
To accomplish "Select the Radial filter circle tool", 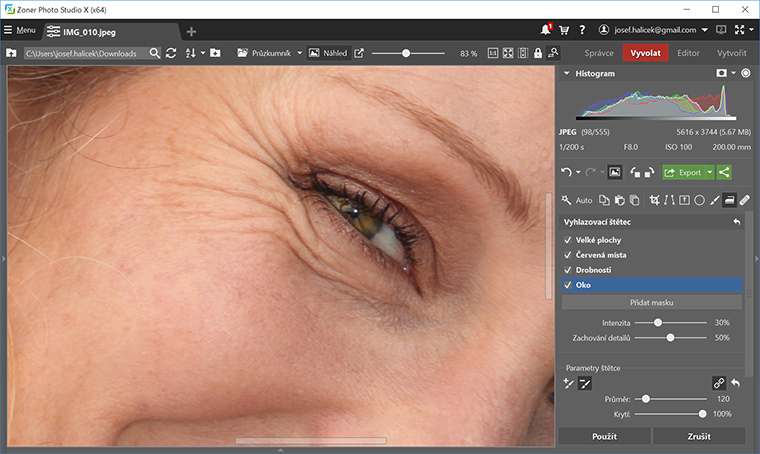I will tap(699, 200).
